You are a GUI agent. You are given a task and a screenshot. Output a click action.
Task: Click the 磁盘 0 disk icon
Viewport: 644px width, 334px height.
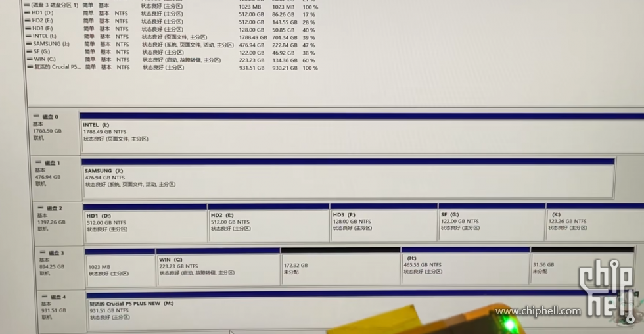click(36, 116)
